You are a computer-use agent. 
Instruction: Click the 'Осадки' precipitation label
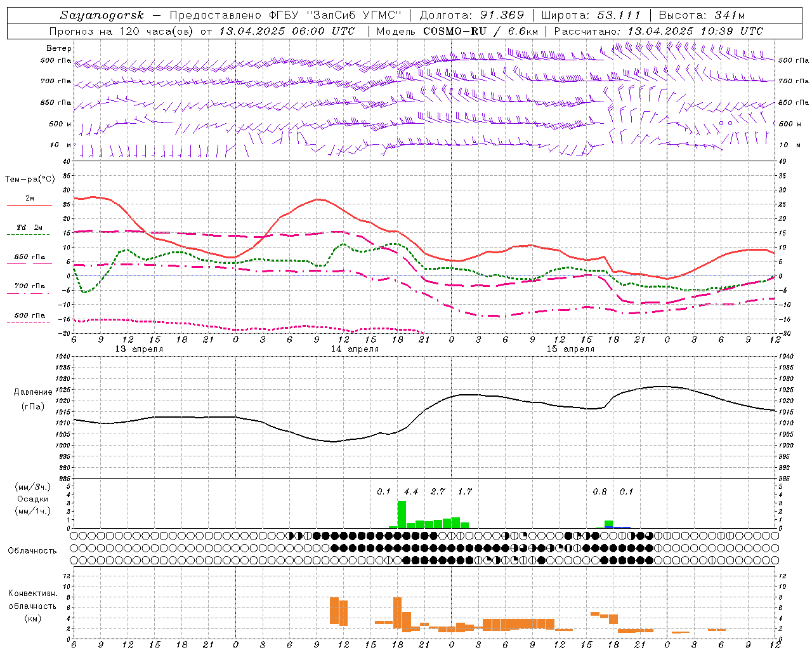32,499
